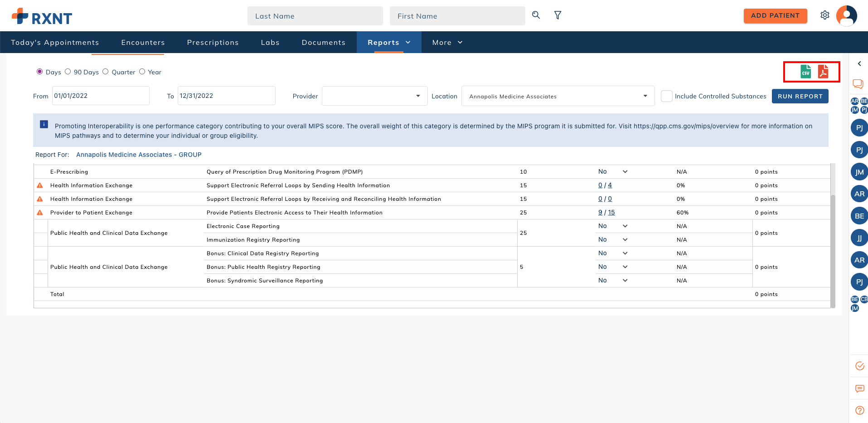The width and height of the screenshot is (868, 423).
Task: Open the No dropdown for Immunization Registry Reporting
Action: (613, 240)
